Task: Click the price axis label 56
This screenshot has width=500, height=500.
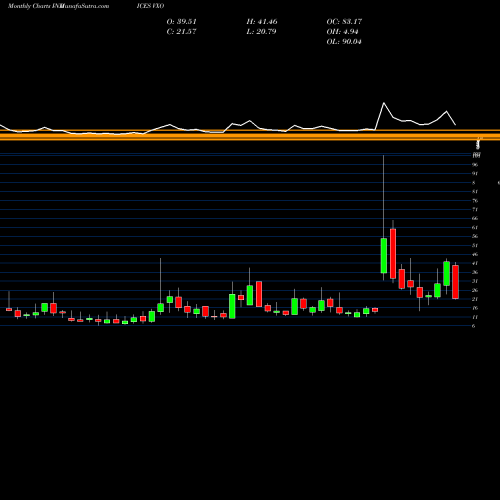Action: pos(475,236)
